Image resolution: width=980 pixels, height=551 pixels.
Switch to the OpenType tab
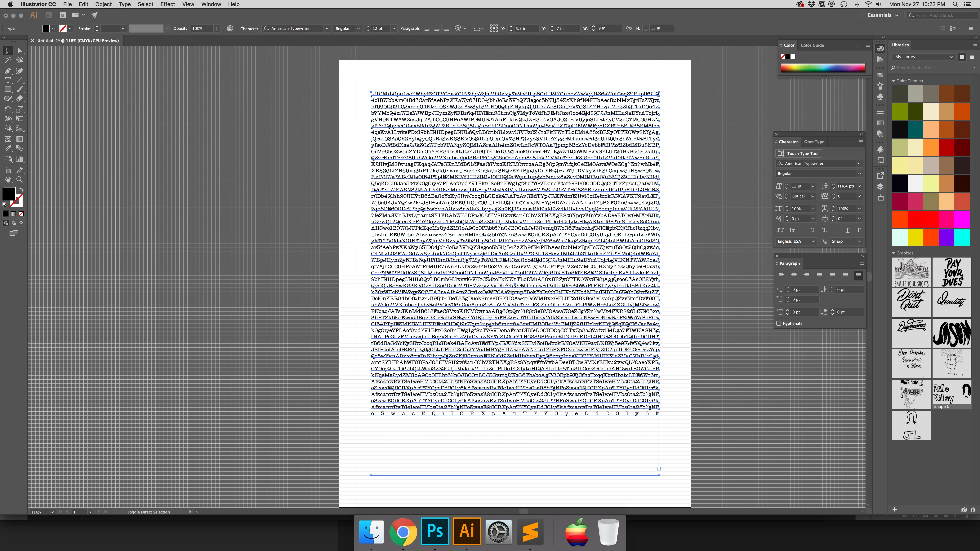point(814,142)
